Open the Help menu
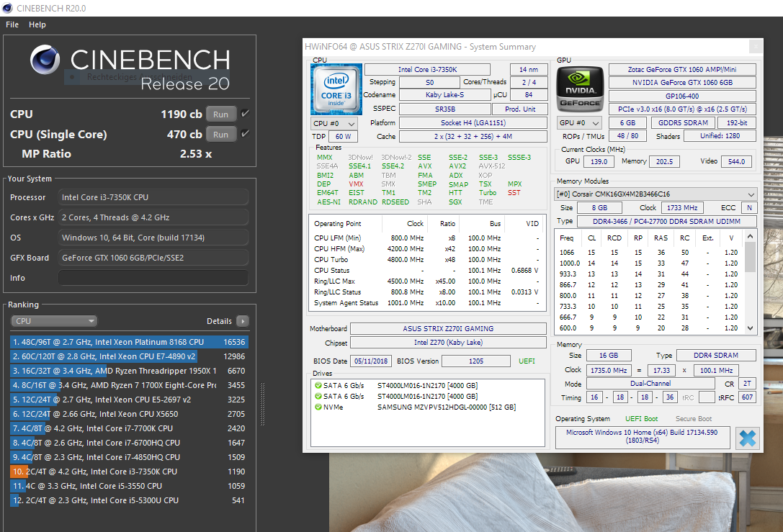Screen dimensions: 783x532 [x=37, y=24]
